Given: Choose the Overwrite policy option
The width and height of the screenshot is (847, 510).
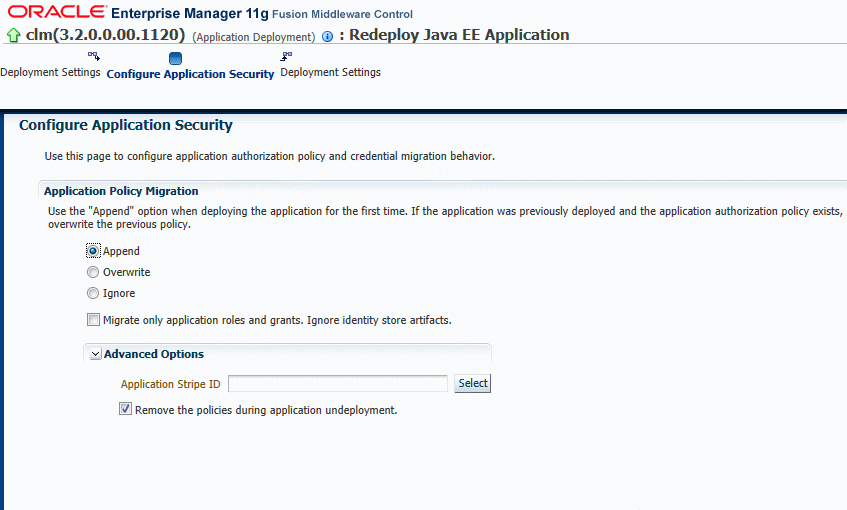Looking at the screenshot, I should [x=93, y=272].
